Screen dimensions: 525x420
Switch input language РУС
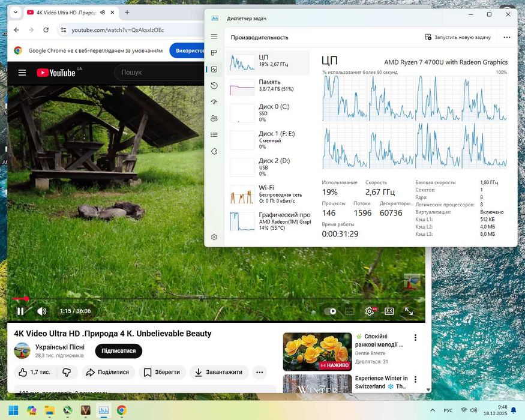(448, 410)
